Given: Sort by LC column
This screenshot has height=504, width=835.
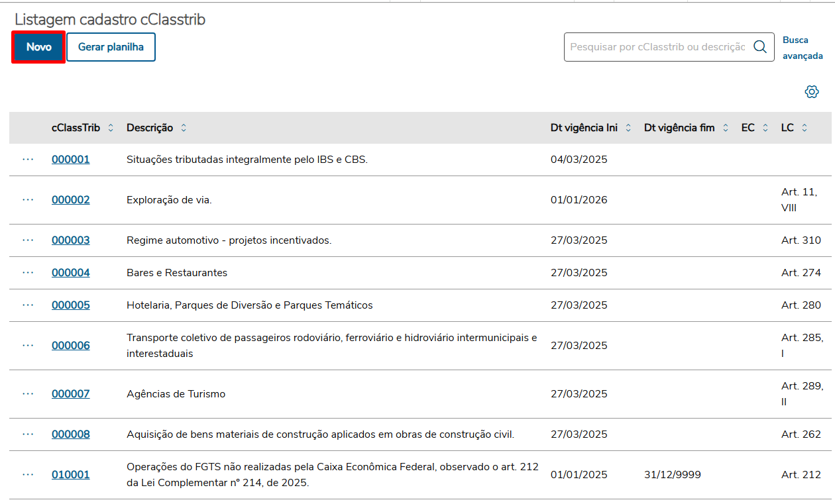Looking at the screenshot, I should click(x=805, y=128).
